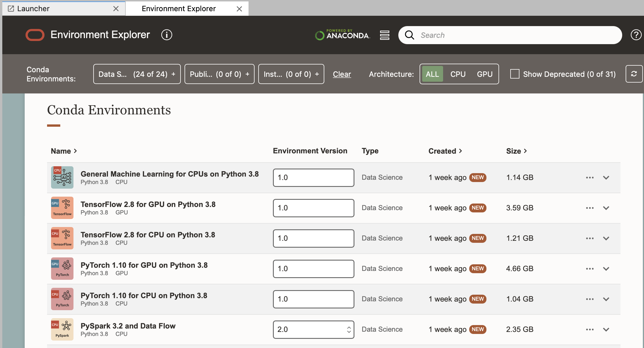This screenshot has height=348, width=644.
Task: Select the CPU architecture filter
Action: pyautogui.click(x=458, y=74)
